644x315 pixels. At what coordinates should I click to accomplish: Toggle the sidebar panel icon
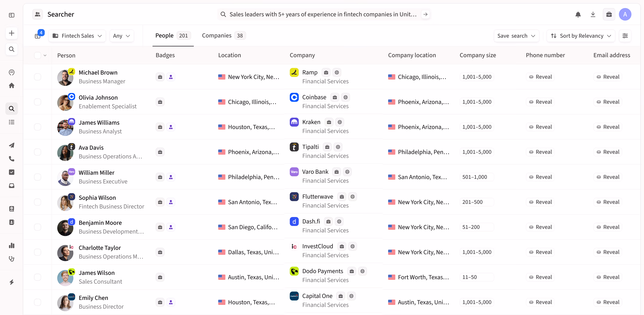tap(11, 15)
